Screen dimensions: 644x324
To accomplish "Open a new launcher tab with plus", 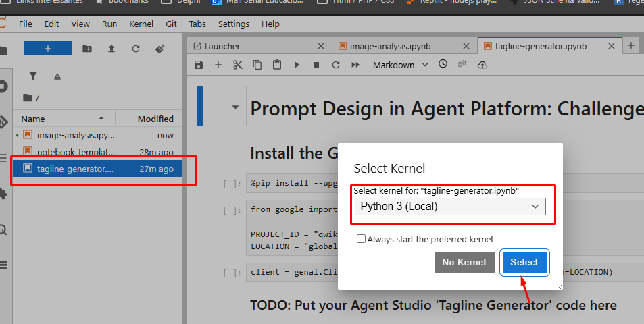I will click(x=631, y=45).
